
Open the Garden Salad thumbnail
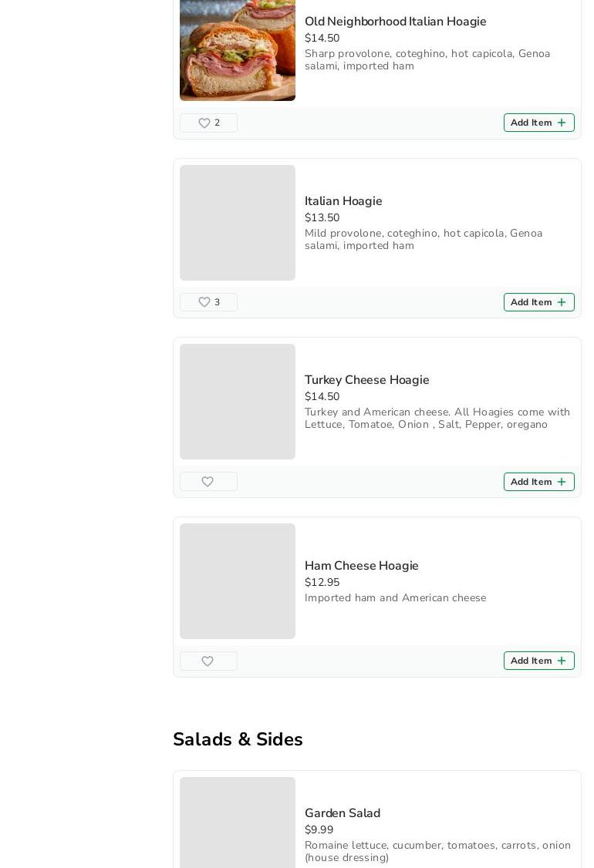tap(237, 823)
